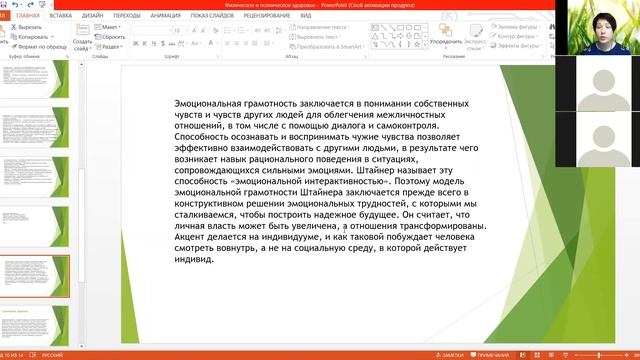The height and width of the screenshot is (360, 640).
Task: Open Заливка фигуры shape fill
Action: tap(516, 27)
